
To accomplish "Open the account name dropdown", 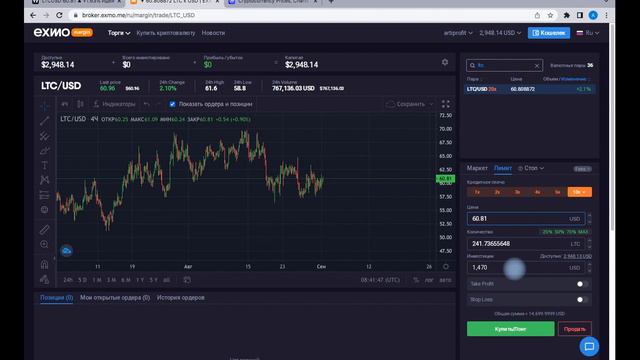I will pyautogui.click(x=458, y=33).
